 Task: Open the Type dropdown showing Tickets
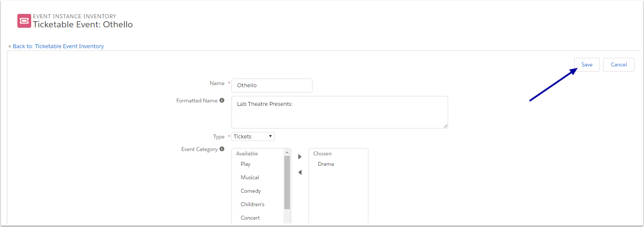click(x=253, y=136)
